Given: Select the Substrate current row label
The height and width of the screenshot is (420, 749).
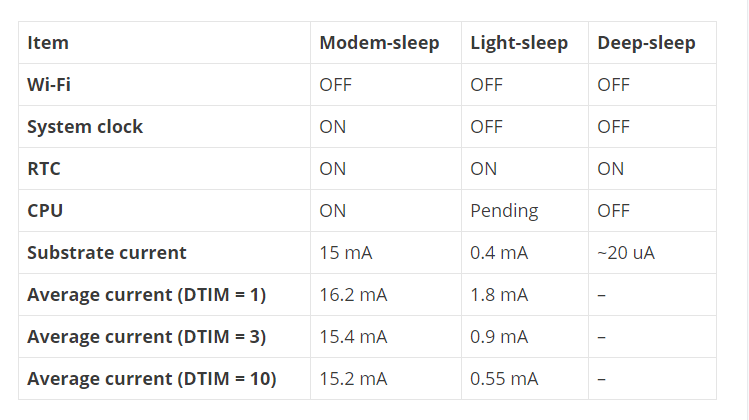Looking at the screenshot, I should tap(107, 253).
